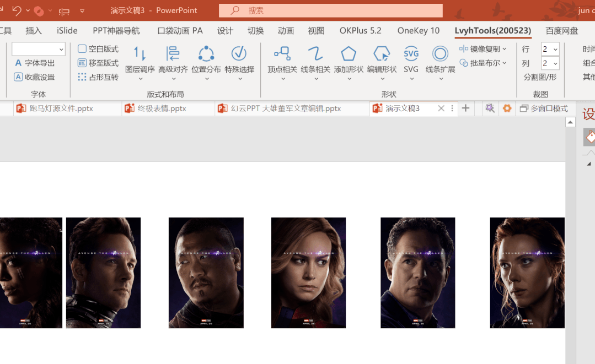The image size is (595, 364).
Task: Click the 收藏设置 button
Action: click(x=35, y=77)
